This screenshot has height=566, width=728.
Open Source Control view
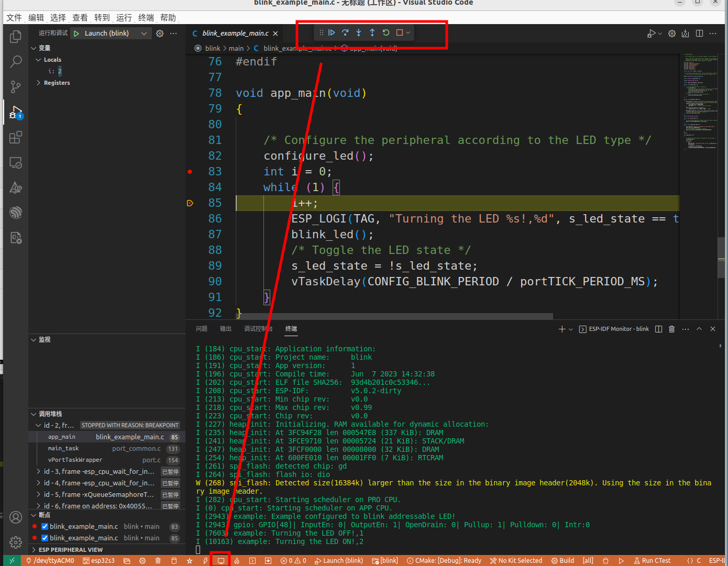[16, 87]
